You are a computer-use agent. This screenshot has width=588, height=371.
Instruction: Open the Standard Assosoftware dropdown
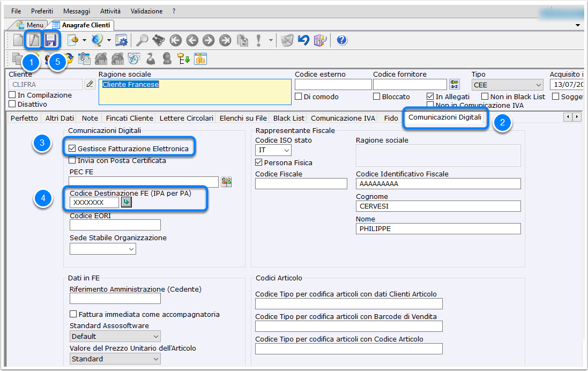[x=115, y=336]
